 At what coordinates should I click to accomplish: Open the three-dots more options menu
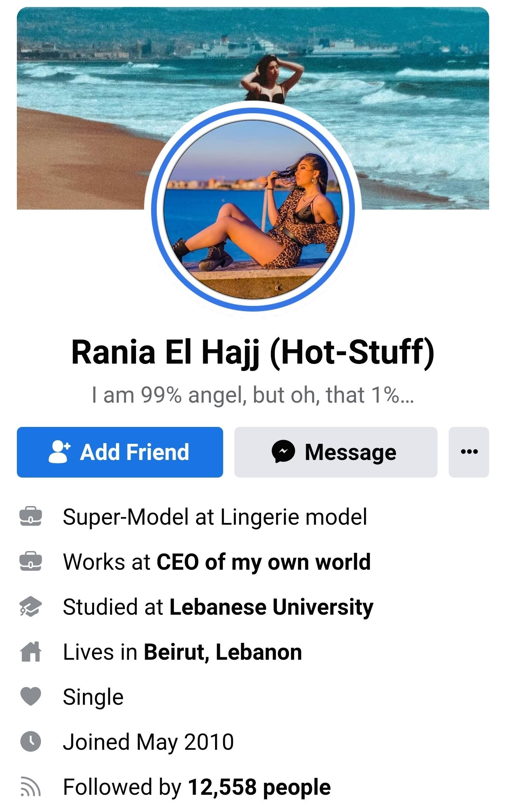[469, 452]
